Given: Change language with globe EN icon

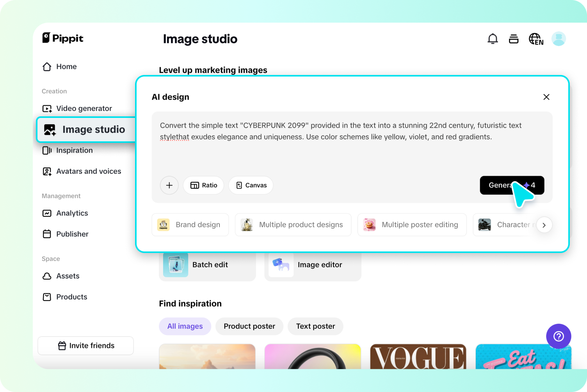Looking at the screenshot, I should click(x=536, y=39).
